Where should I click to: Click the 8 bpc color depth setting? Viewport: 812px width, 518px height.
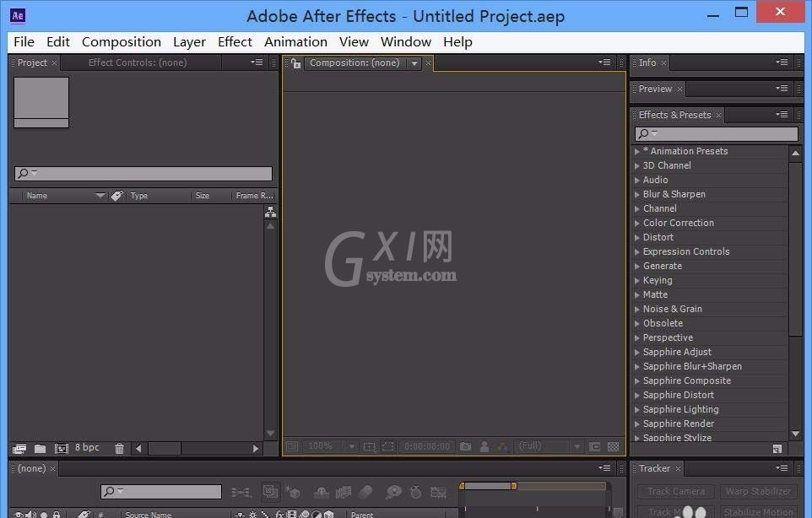point(87,448)
